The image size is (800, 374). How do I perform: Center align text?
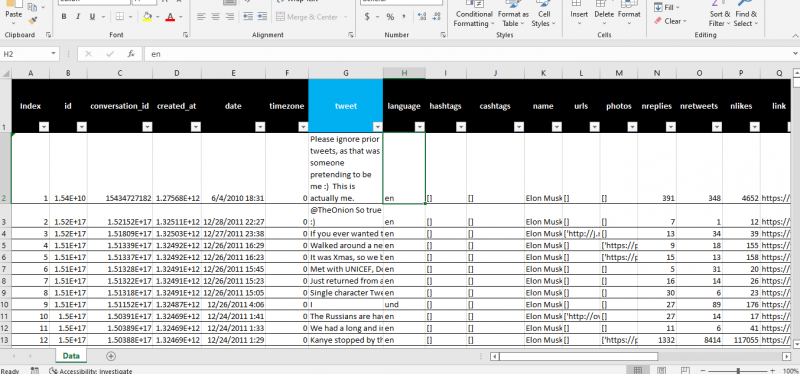click(x=216, y=17)
